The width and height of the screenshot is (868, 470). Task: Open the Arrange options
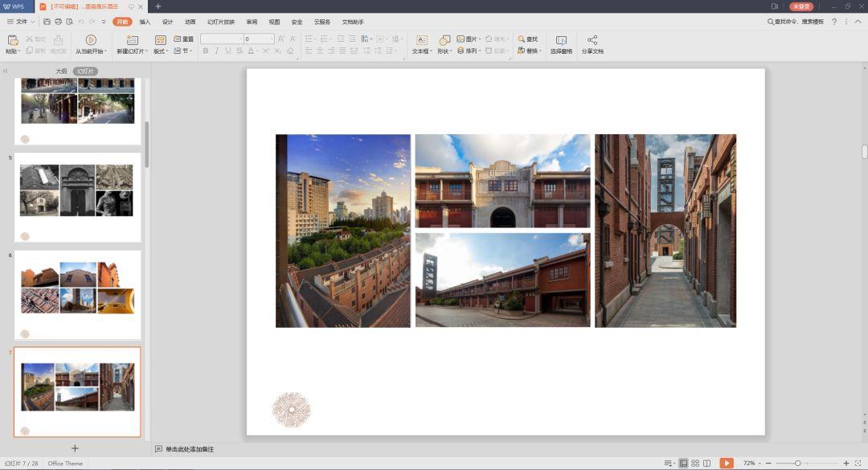[x=469, y=51]
